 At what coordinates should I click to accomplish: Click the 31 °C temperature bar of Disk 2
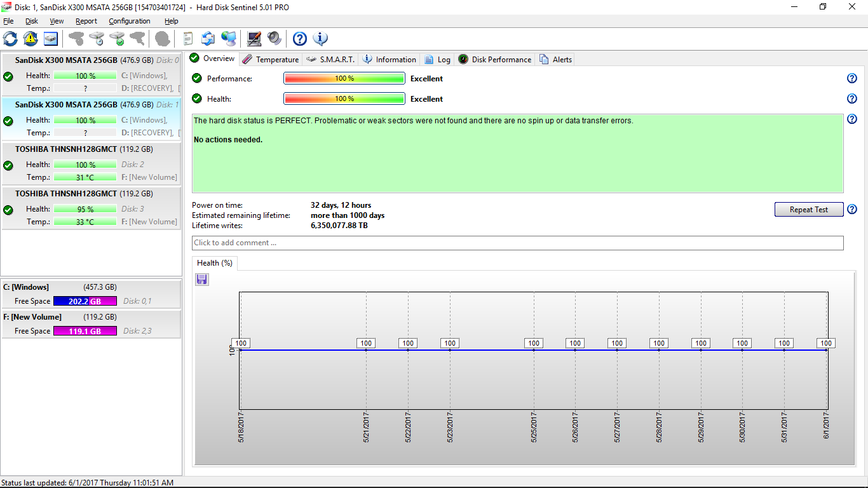85,177
